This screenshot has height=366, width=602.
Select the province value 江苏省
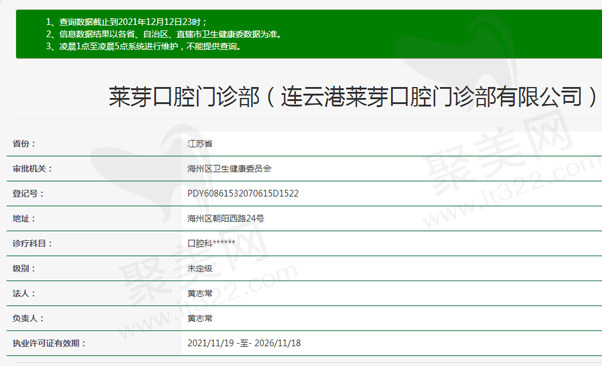point(200,144)
